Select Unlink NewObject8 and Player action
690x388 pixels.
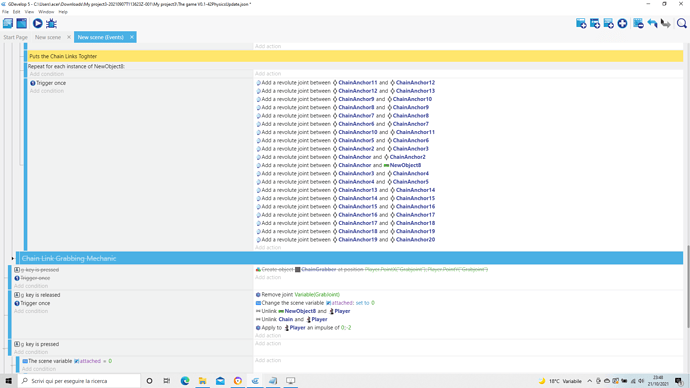[303, 311]
